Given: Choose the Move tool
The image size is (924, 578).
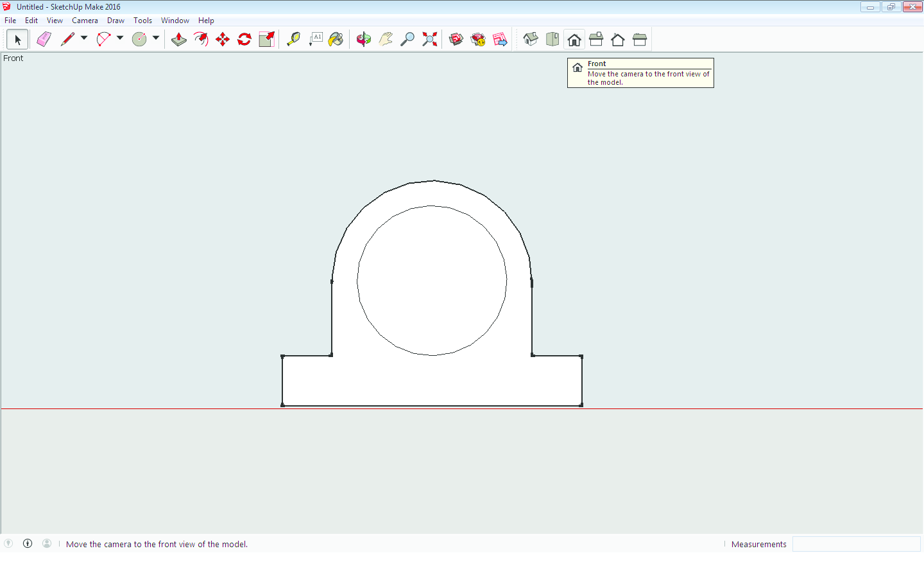Looking at the screenshot, I should click(x=223, y=39).
